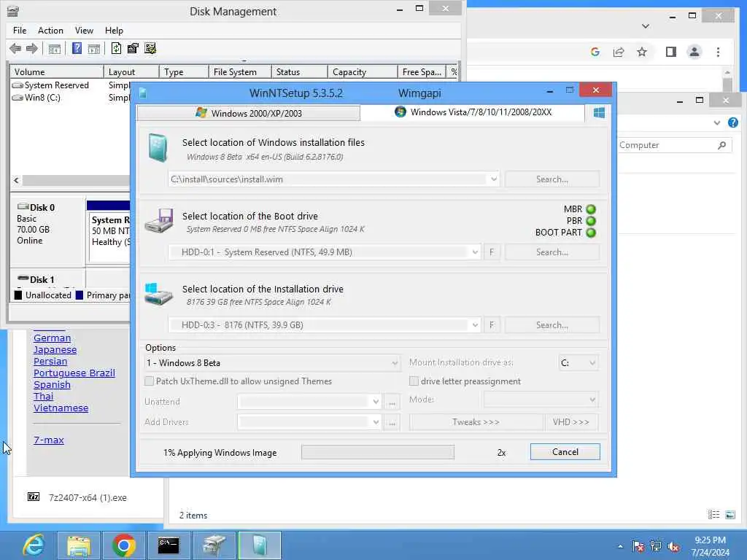The image size is (747, 560).
Task: Open Chrome side panel icon
Action: (x=671, y=52)
